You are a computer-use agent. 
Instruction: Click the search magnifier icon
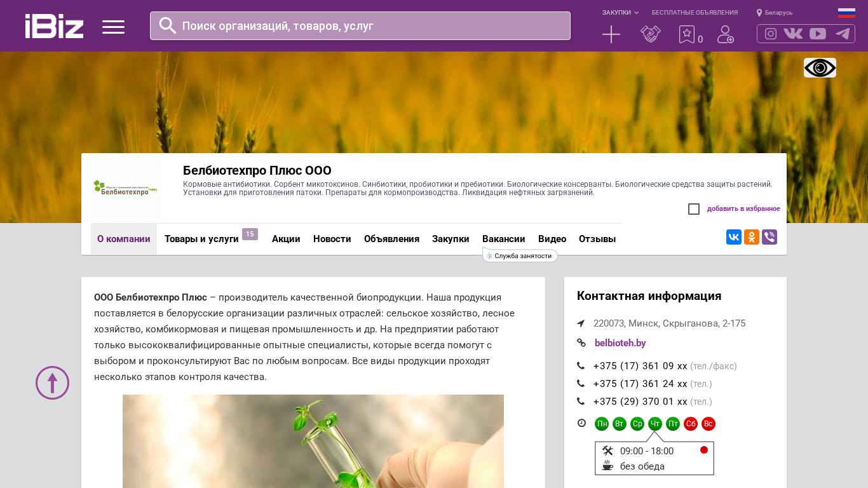coord(168,25)
